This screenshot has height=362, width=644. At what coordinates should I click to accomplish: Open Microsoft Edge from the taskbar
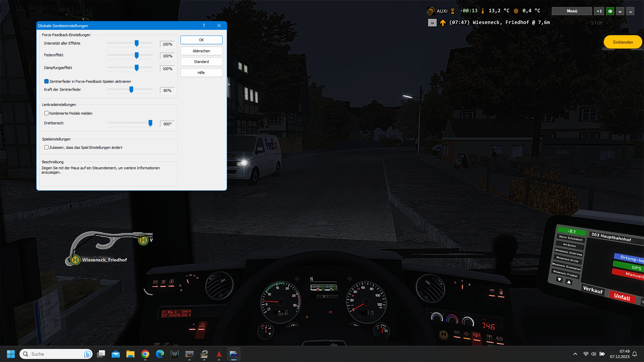[x=160, y=354]
